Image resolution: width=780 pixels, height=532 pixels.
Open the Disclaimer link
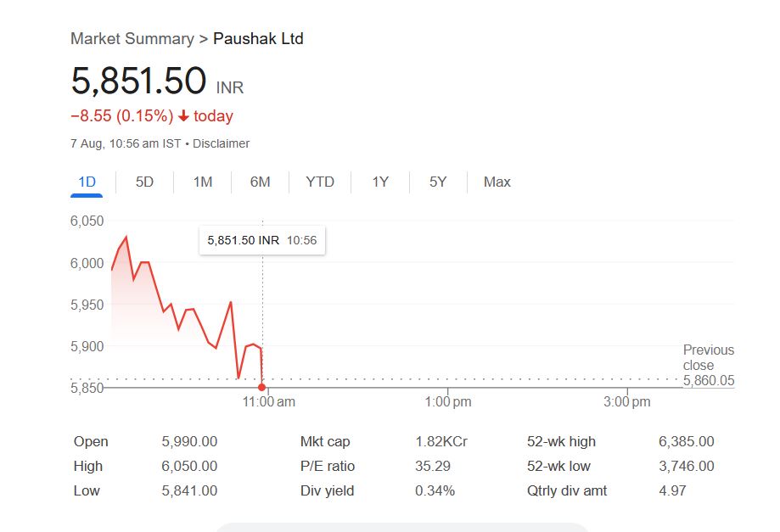(x=221, y=143)
